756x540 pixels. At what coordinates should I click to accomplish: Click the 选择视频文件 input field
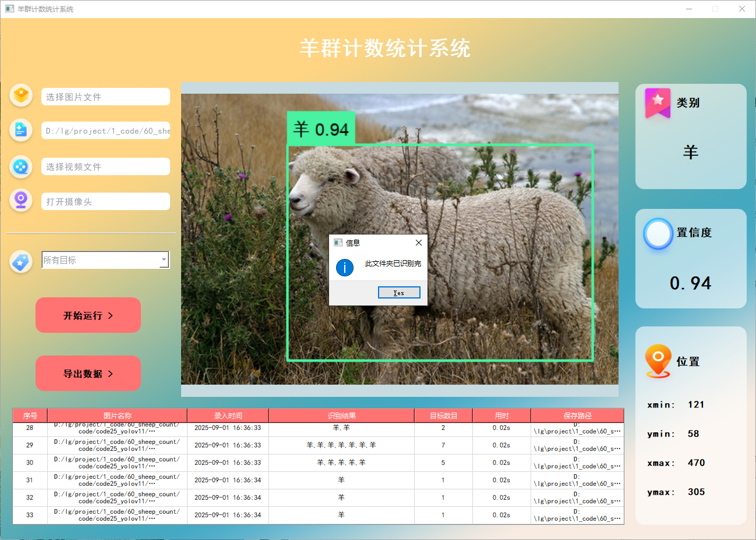tap(105, 166)
